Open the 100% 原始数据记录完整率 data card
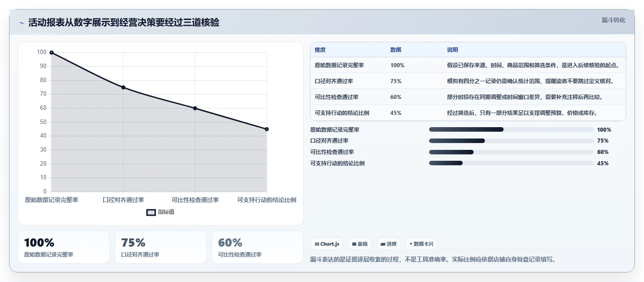The width and height of the screenshot is (644, 282). [x=64, y=247]
